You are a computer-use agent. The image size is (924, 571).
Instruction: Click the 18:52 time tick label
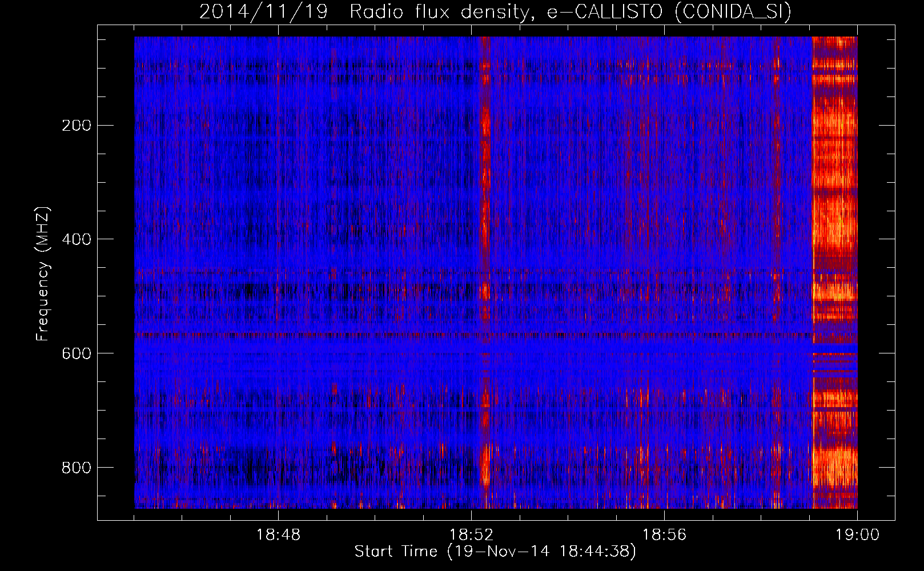471,535
